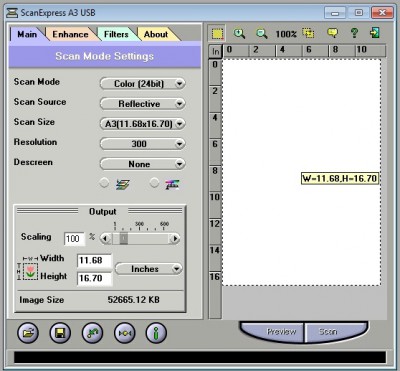Close the ScanExpress A3 USB window
This screenshot has width=400, height=371.
382,13
